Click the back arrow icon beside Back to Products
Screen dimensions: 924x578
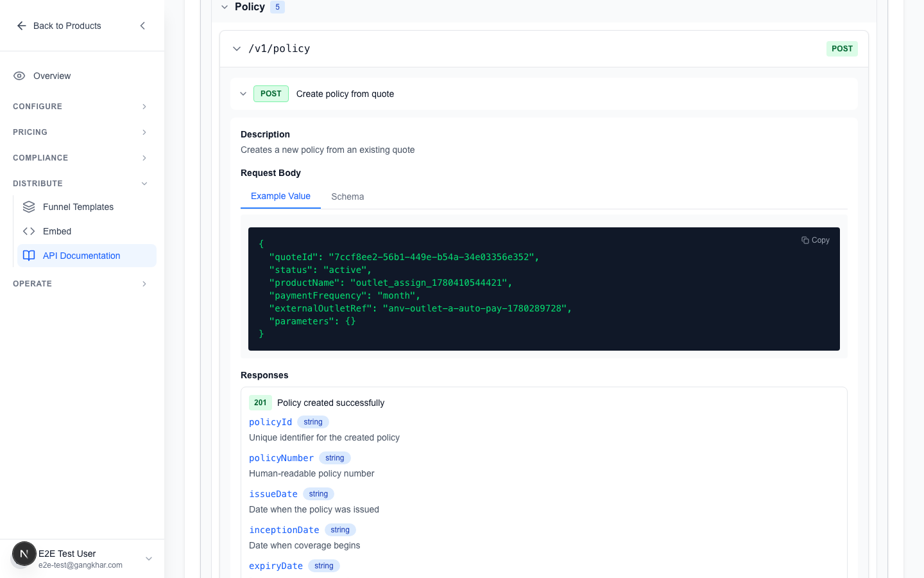22,26
